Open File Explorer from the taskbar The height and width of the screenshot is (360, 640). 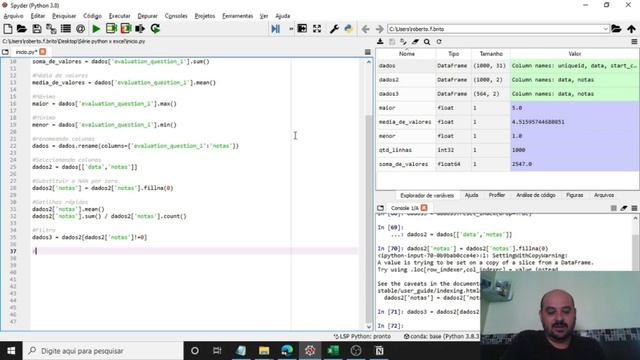(x=264, y=351)
